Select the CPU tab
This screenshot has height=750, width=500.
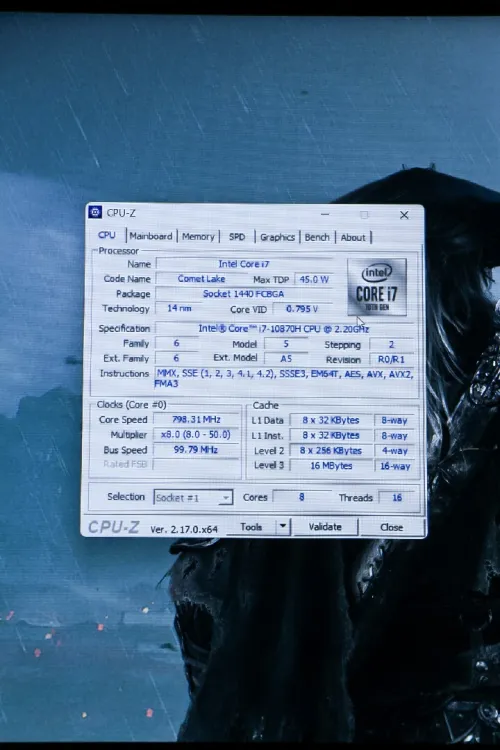tap(107, 235)
